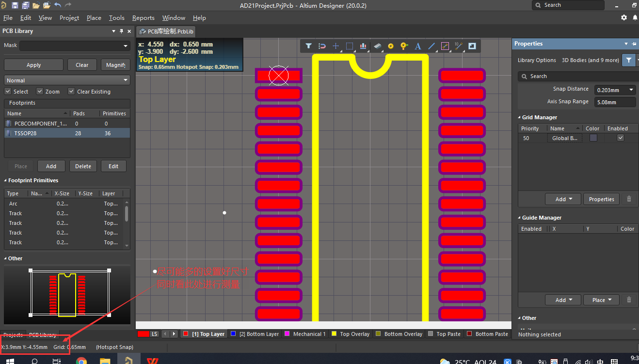
Task: Click the align objects tool icon
Action: 363,46
